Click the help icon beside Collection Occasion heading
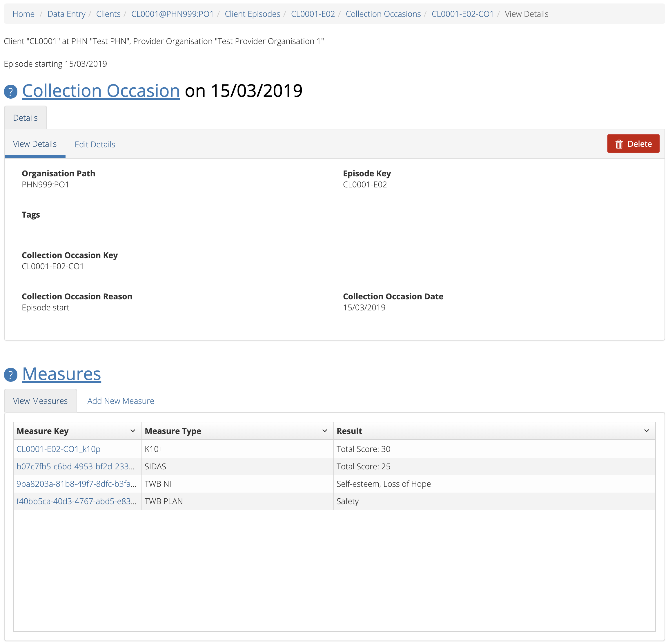Screen dimensions: 668x644 coord(10,92)
